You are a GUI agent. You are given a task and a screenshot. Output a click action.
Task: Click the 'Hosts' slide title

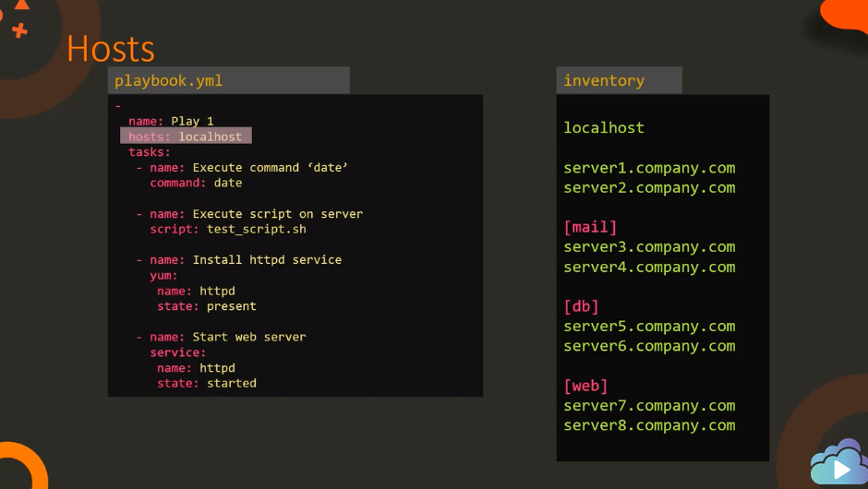click(x=111, y=49)
